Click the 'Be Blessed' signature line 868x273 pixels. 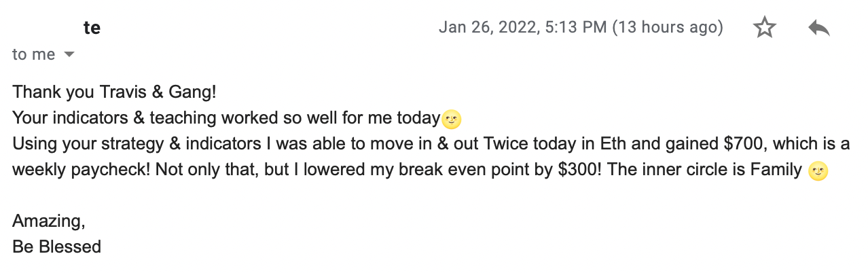(x=57, y=247)
